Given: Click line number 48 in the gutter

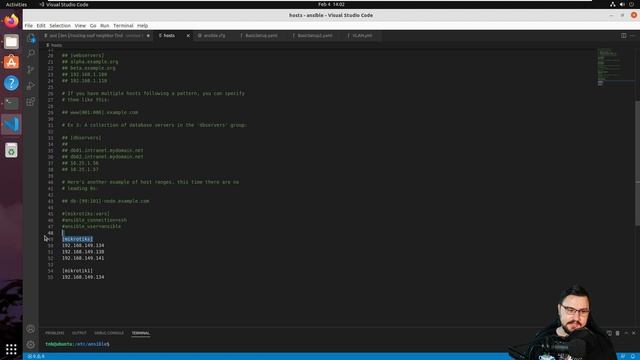Looking at the screenshot, I should [x=51, y=233].
